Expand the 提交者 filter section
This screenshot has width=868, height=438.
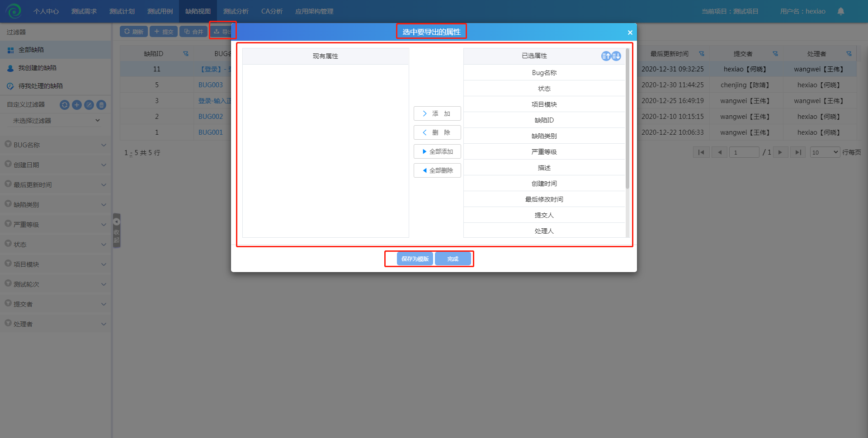click(56, 304)
